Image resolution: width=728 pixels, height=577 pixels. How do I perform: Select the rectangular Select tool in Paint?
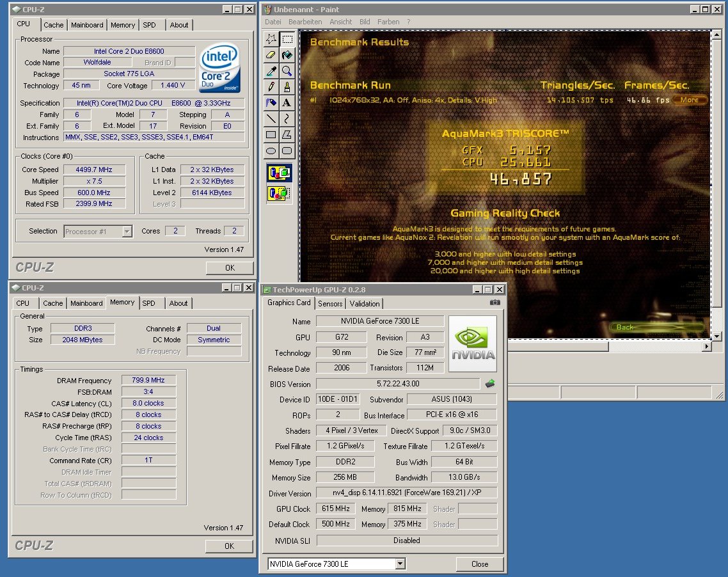[x=287, y=39]
